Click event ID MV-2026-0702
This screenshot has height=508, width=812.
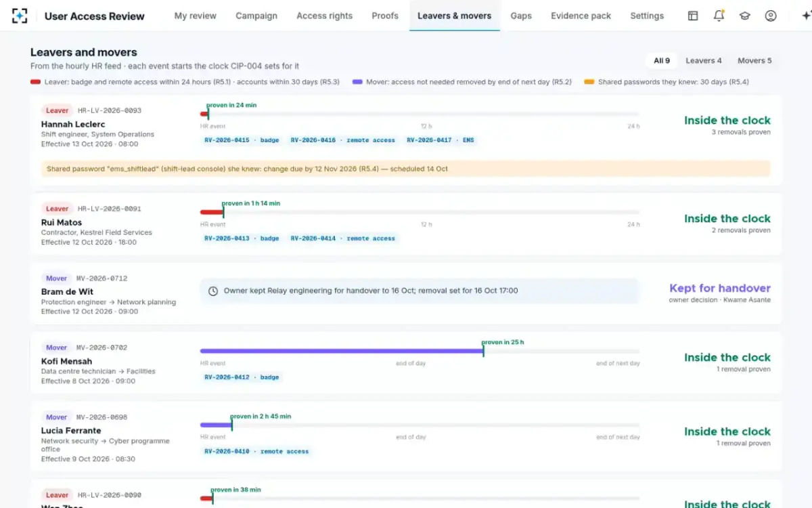click(x=101, y=347)
